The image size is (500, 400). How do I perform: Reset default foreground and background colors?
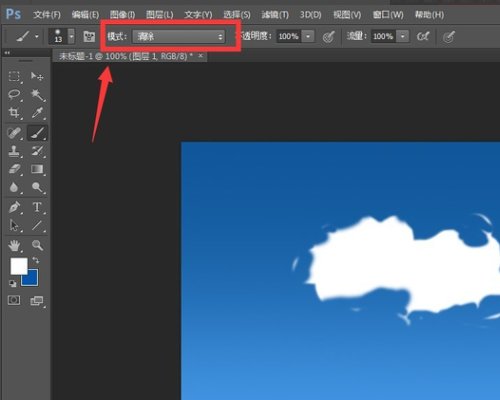(13, 284)
